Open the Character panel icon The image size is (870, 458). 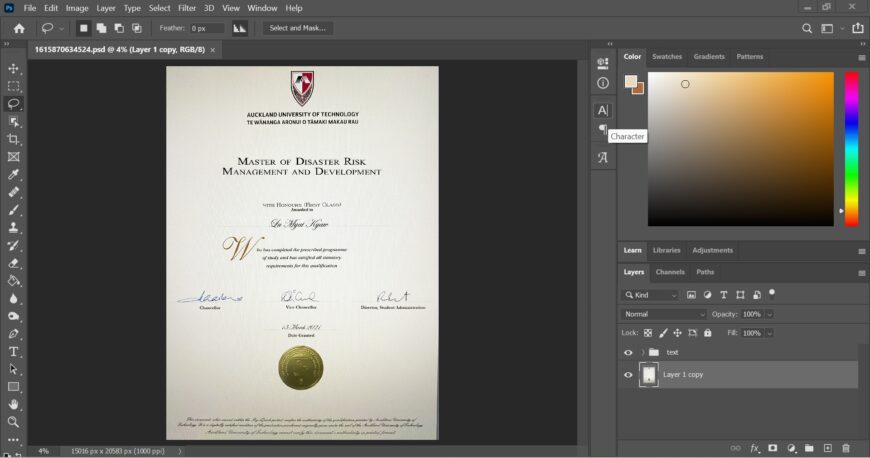(603, 110)
